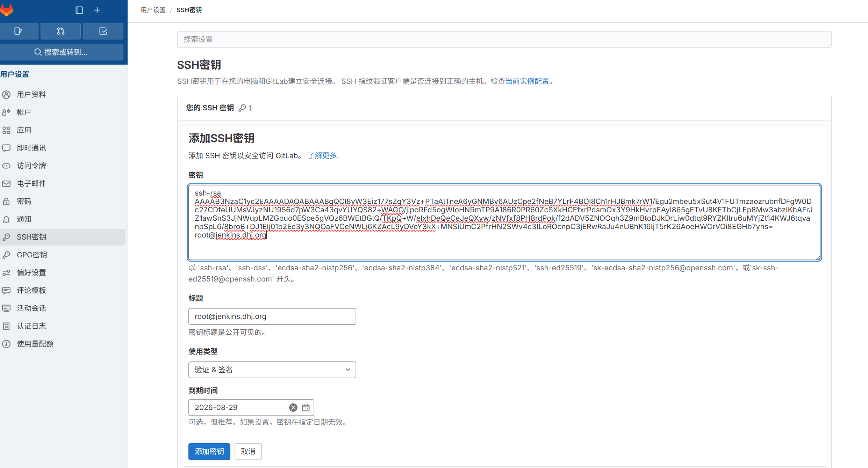Screen dimensions: 868x468
Task: Open merge requests icon button
Action: (x=61, y=31)
